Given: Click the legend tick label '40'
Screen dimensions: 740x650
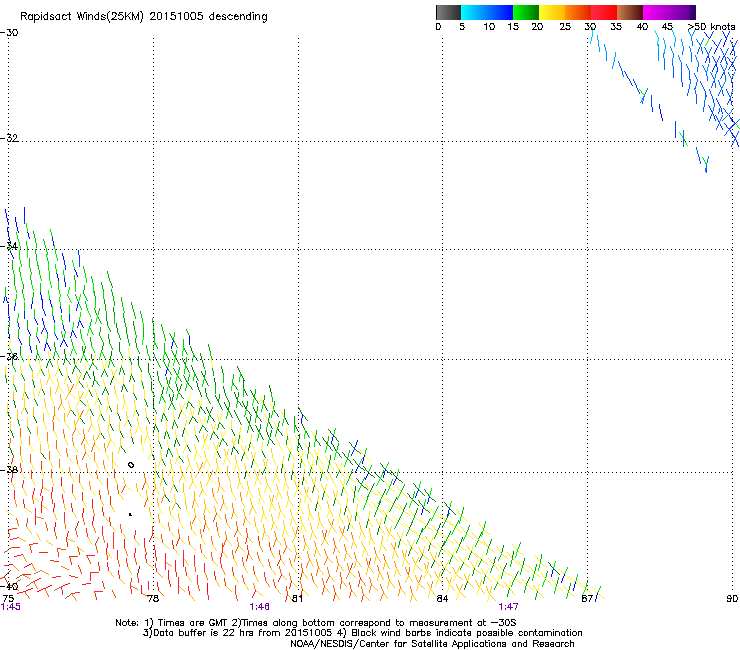Looking at the screenshot, I should click(x=642, y=27).
